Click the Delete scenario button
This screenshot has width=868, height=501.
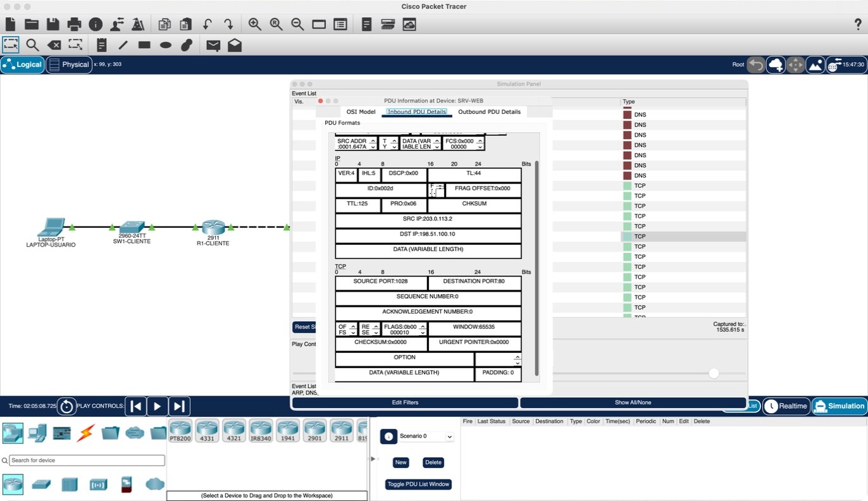(x=433, y=462)
